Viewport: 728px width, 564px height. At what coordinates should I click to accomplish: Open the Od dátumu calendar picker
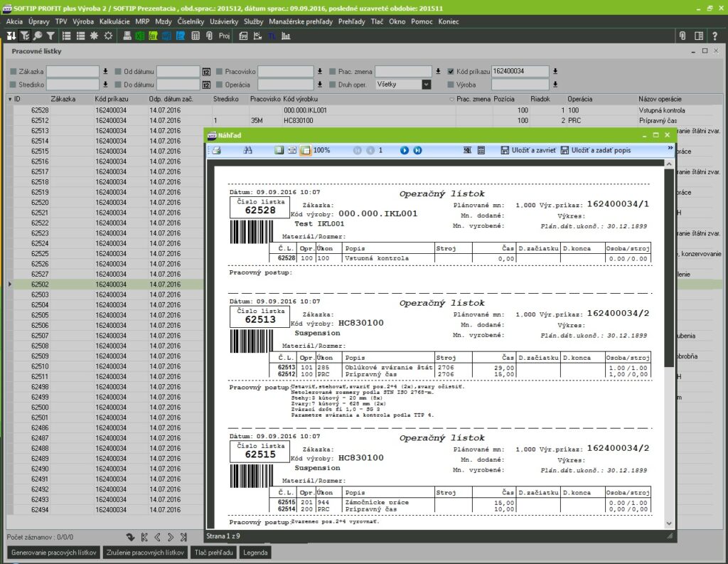tap(206, 71)
